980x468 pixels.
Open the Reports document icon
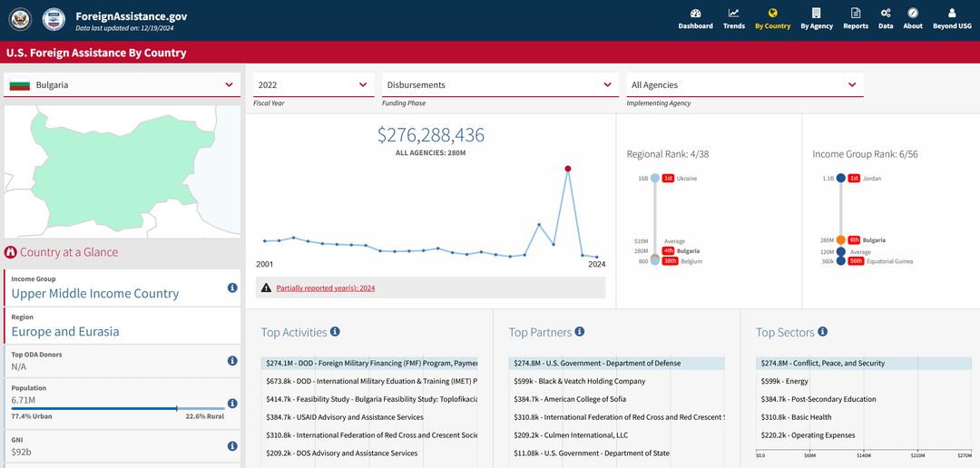tap(856, 13)
